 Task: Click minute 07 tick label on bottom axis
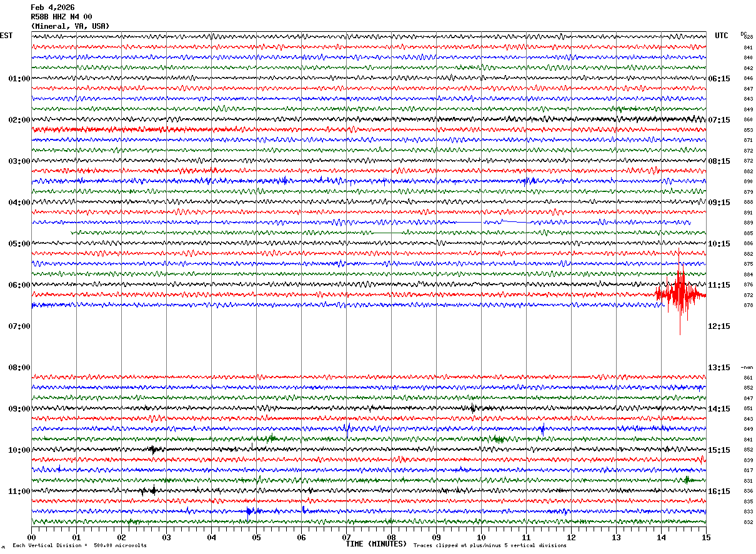[x=346, y=537]
